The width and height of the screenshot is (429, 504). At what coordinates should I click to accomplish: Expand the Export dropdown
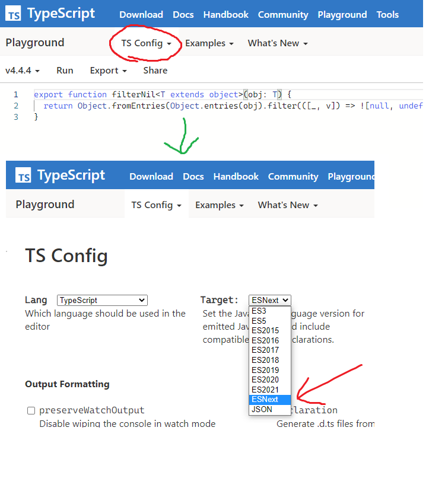tap(109, 71)
